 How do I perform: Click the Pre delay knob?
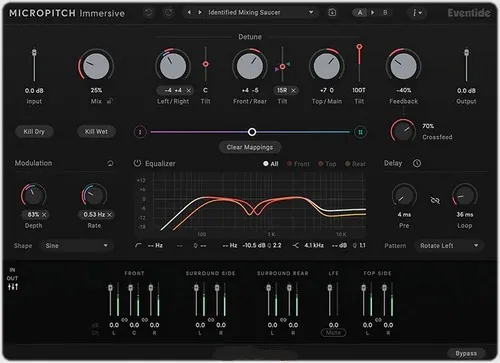pos(404,196)
